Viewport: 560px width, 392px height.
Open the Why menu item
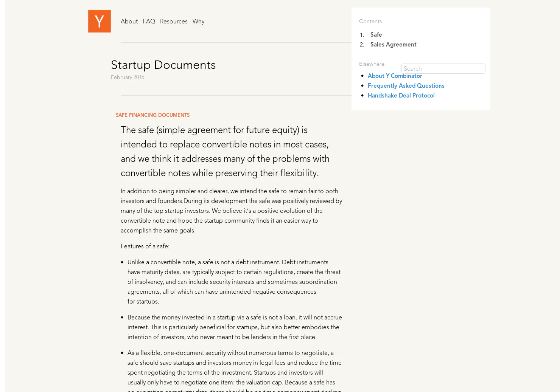coord(198,22)
